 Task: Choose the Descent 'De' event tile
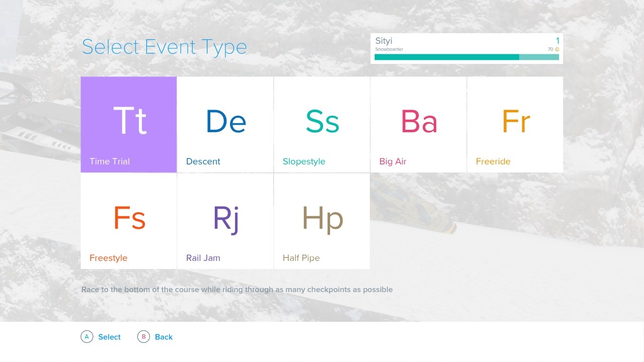tap(225, 124)
